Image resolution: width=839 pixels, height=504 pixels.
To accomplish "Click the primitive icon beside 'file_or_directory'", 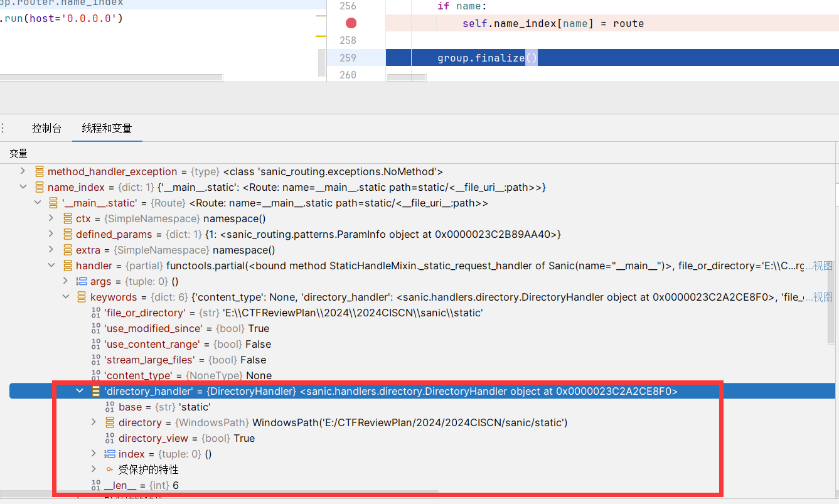I will tap(95, 313).
